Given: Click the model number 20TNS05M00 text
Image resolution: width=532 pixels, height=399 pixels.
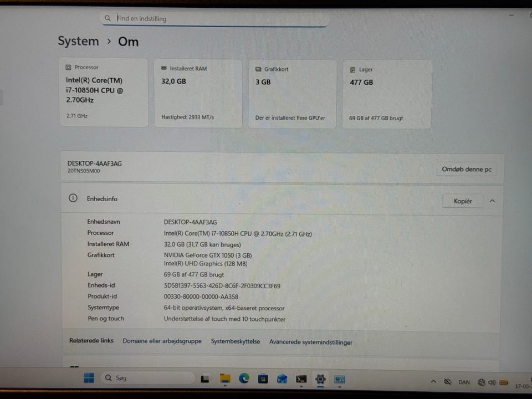Looking at the screenshot, I should pyautogui.click(x=84, y=171).
